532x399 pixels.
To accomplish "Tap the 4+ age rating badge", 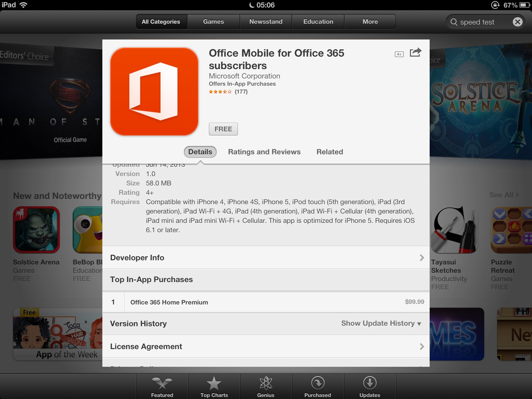I will pos(399,54).
